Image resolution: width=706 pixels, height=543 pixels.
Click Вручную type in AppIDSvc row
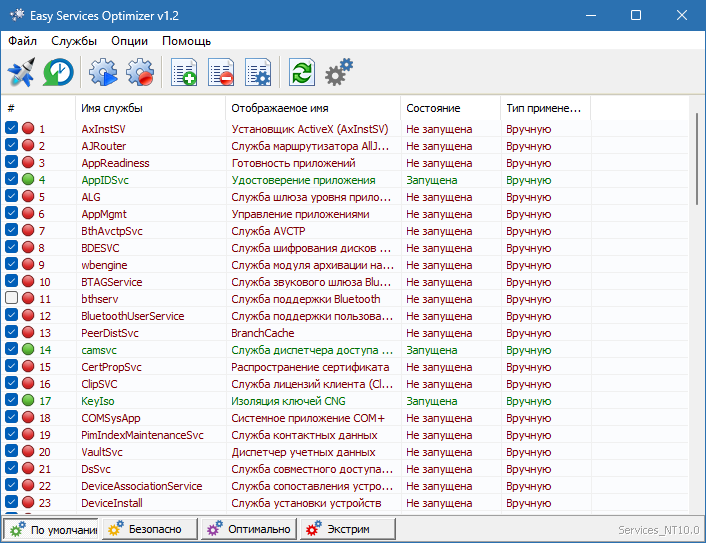point(529,180)
